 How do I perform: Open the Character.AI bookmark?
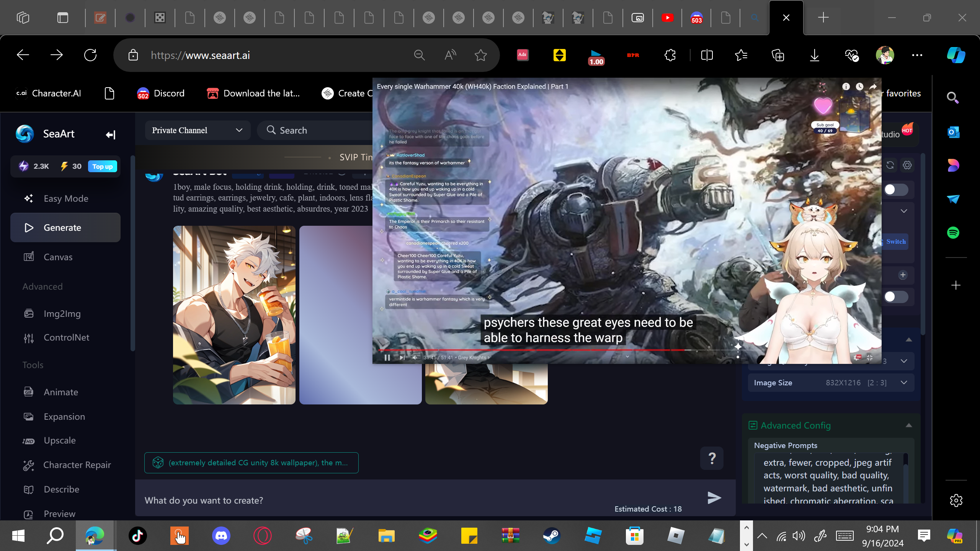click(x=48, y=93)
